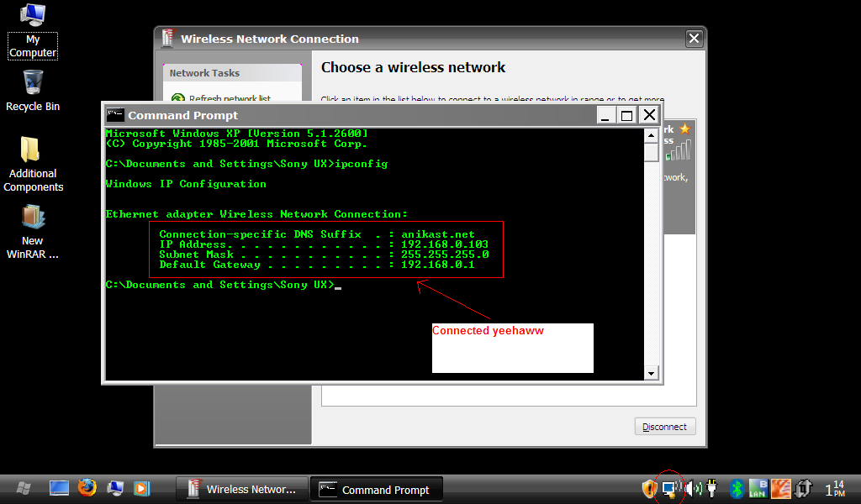Screen dimensions: 861x504
Task: Close the Wireless Network Connection window
Action: [694, 39]
